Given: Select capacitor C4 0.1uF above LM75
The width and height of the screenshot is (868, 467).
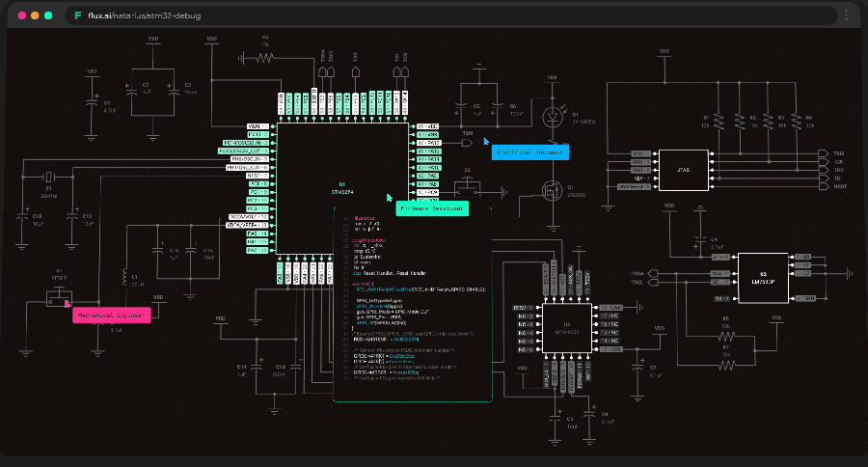Looking at the screenshot, I should click(700, 240).
